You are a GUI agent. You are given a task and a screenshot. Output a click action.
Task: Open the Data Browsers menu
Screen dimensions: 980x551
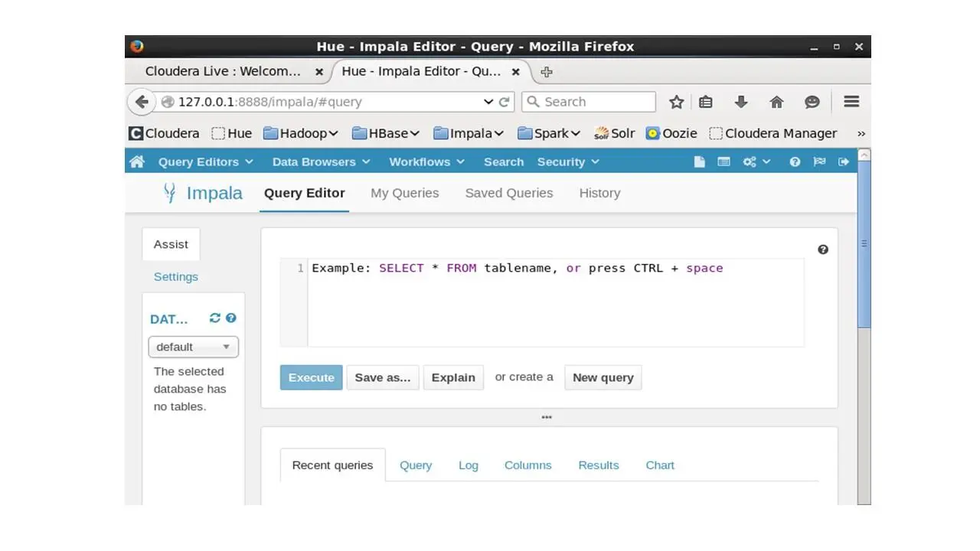coord(321,161)
